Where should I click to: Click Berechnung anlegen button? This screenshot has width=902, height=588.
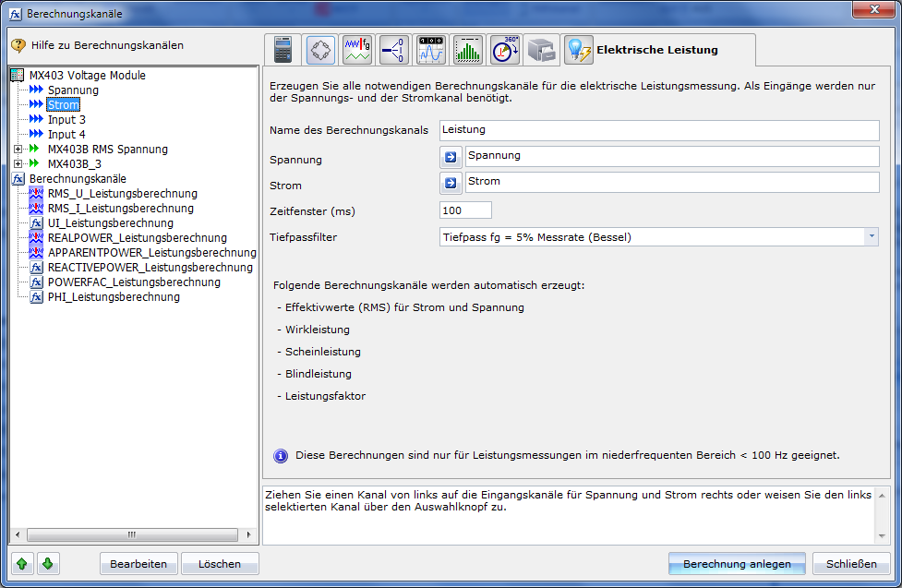click(737, 564)
